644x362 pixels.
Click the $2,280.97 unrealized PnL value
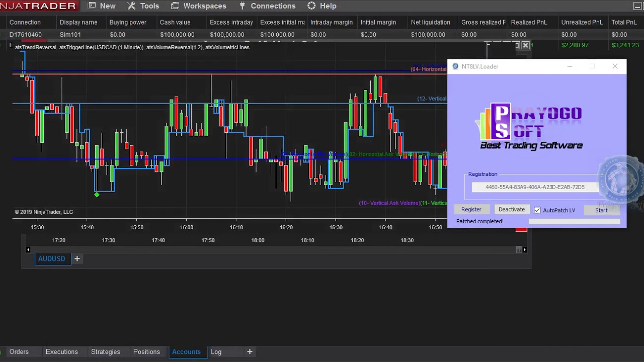(575, 45)
